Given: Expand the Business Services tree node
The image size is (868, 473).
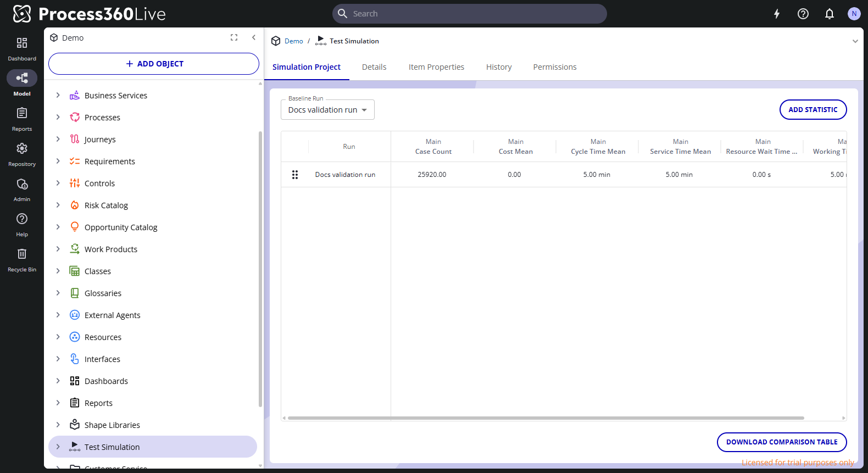Looking at the screenshot, I should point(58,96).
